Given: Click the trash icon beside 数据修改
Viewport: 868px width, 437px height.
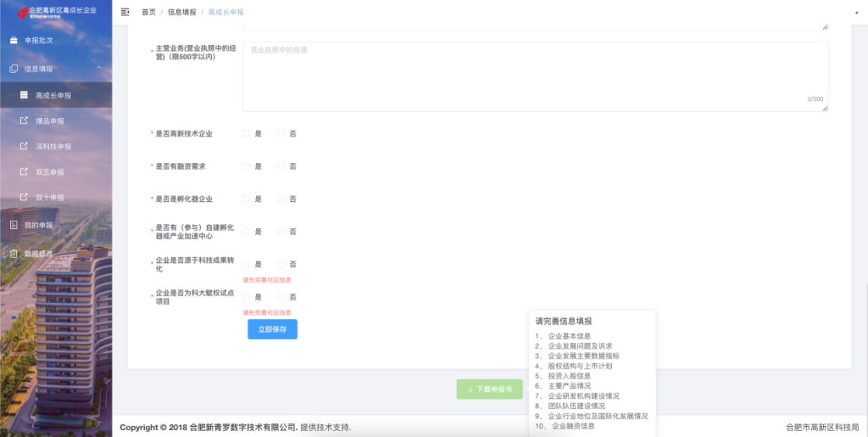Looking at the screenshot, I should pos(14,253).
